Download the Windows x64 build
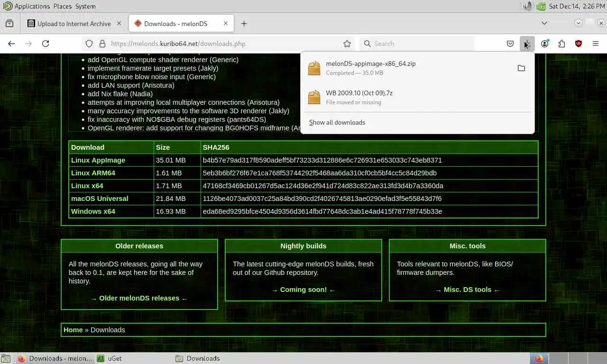This screenshot has width=607, height=364. point(93,211)
